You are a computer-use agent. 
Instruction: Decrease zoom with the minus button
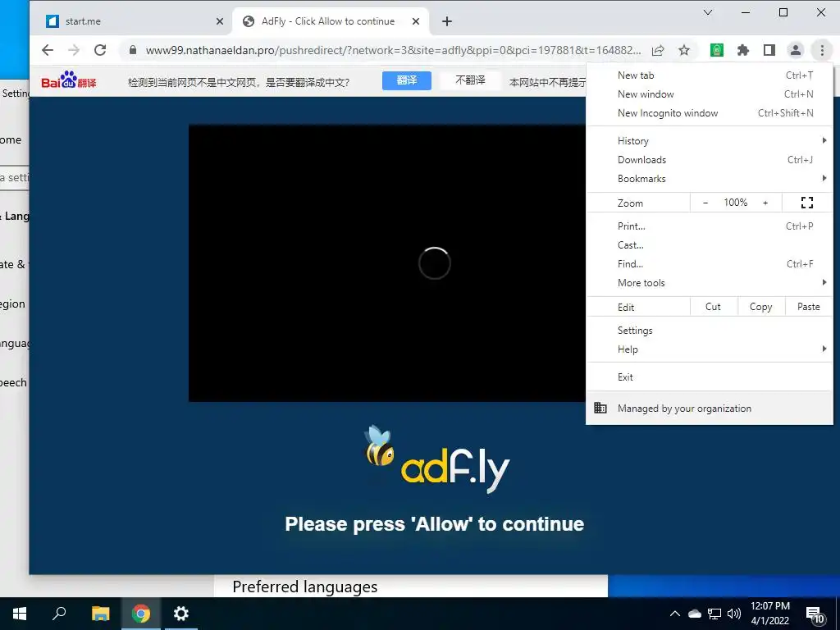(x=705, y=203)
